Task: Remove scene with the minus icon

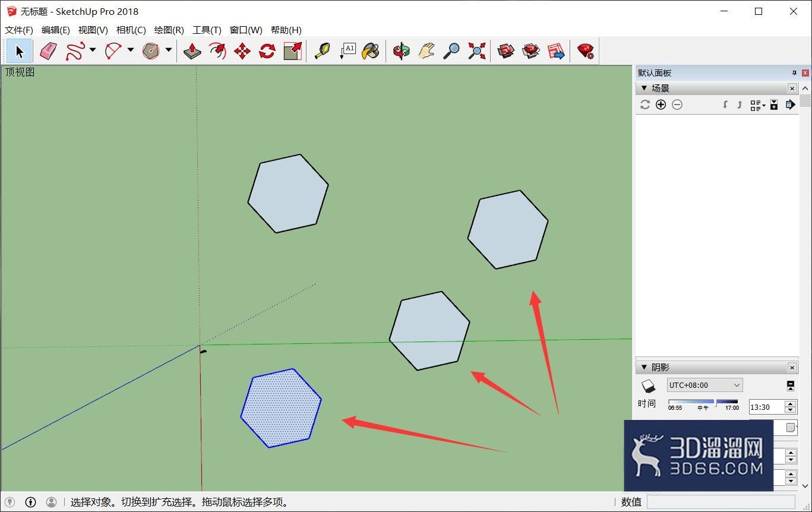Action: tap(677, 105)
